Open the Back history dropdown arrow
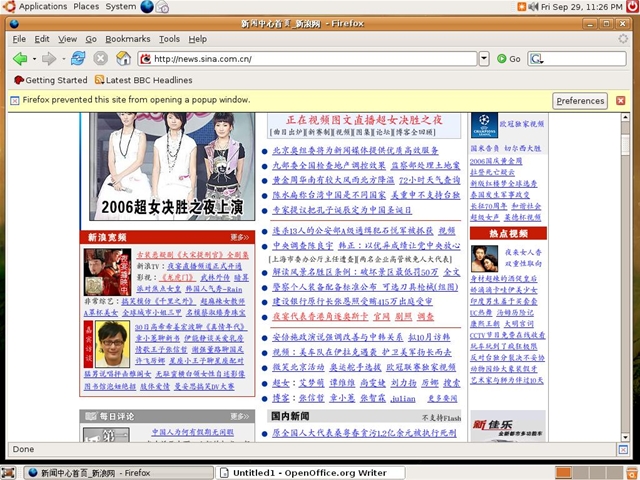 [34, 59]
